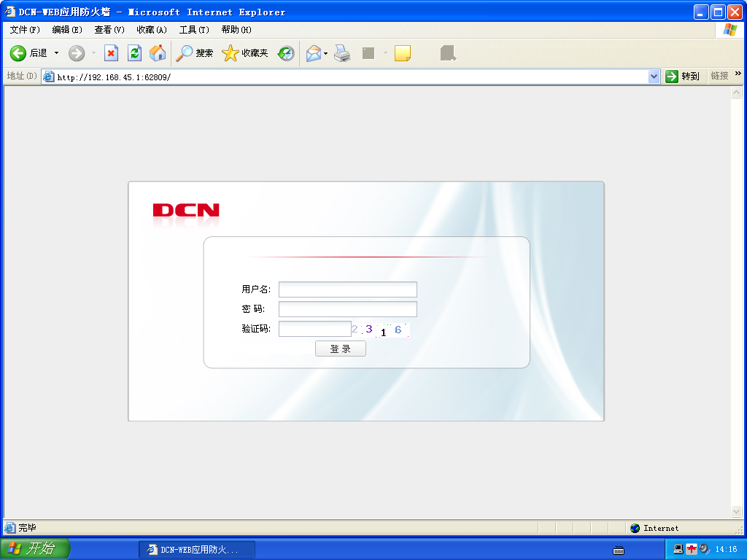Viewport: 747px width, 560px height.
Task: Focus the 密码 password field
Action: pos(348,309)
